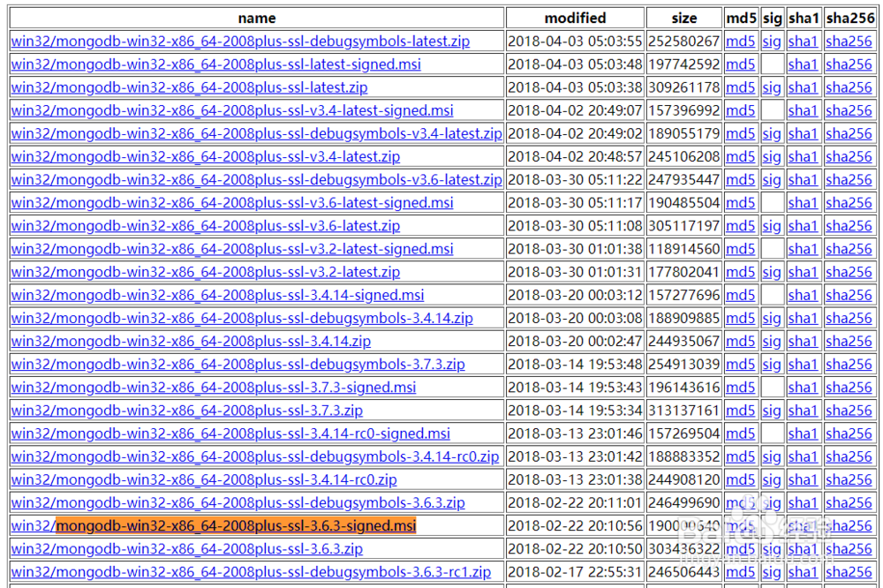Download ssl-v3.2-latest-signed.msi file
Viewport: 883px width, 588px height.
[x=232, y=249]
